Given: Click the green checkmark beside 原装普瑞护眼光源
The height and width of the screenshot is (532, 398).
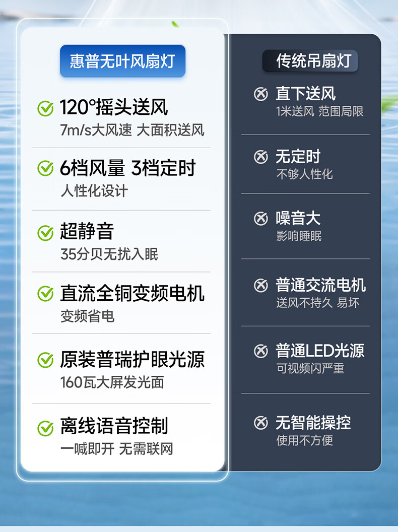Looking at the screenshot, I should tap(45, 360).
